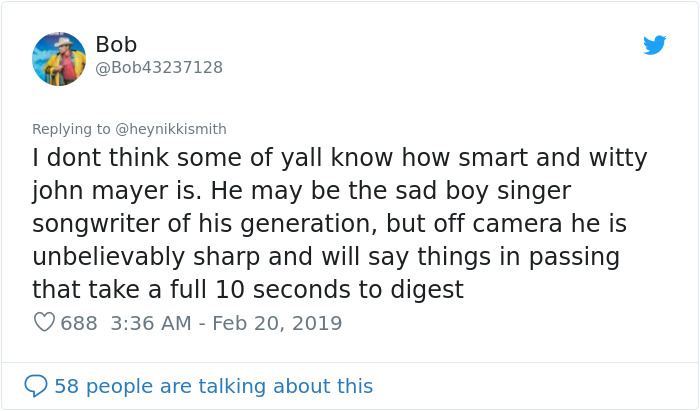Like the tweet with the heart icon

[44, 323]
